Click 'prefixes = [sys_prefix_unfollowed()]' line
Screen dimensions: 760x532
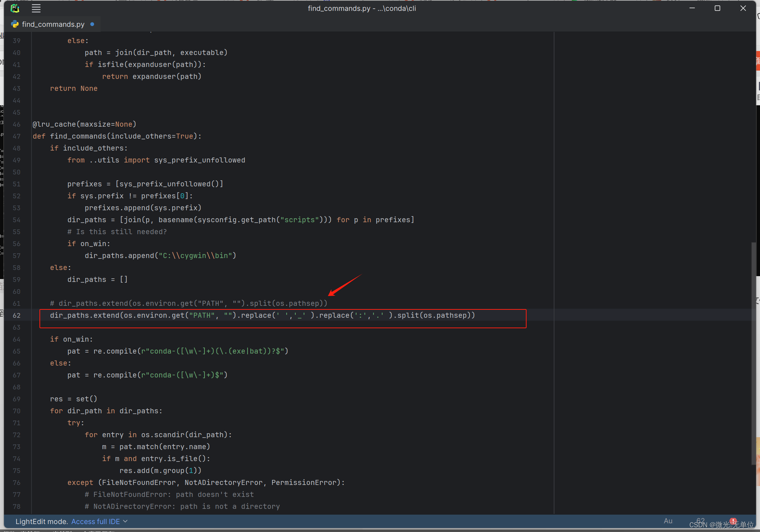point(145,184)
